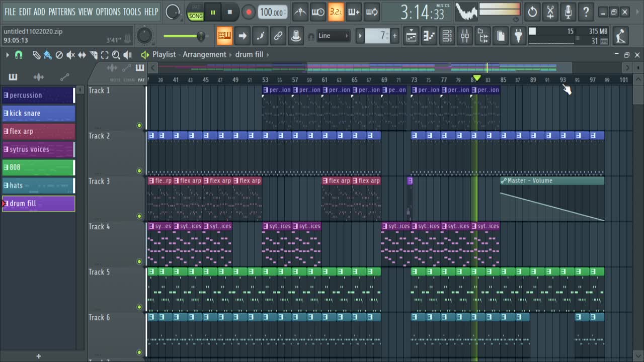Toggle step editing mode button
644x362 pixels.
point(260,36)
